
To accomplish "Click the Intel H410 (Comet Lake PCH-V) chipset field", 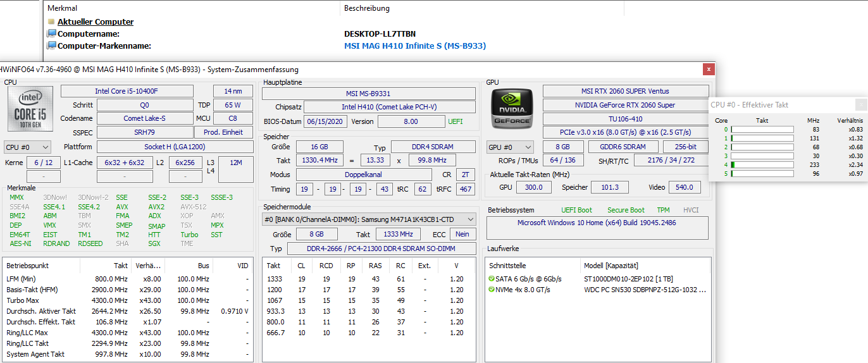I will 389,108.
